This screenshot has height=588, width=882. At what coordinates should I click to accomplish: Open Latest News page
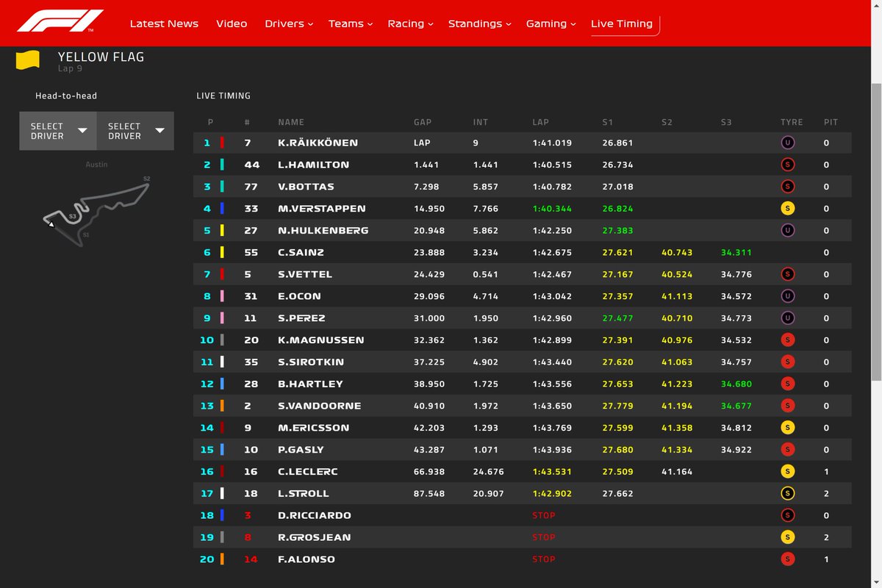click(164, 24)
